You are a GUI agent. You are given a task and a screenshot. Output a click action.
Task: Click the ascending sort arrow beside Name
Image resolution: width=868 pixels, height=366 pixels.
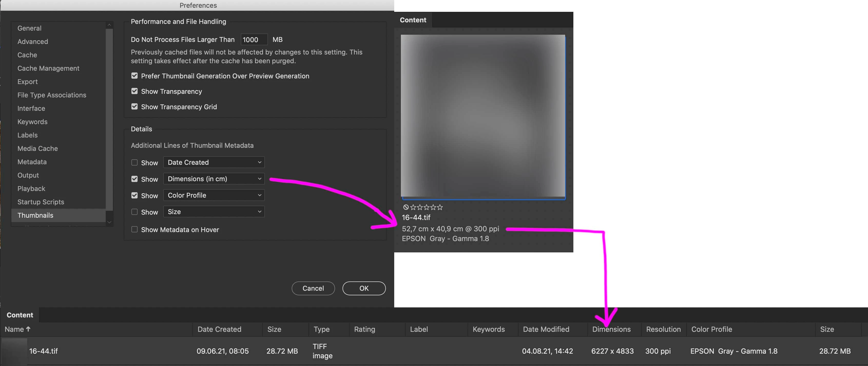[x=28, y=329]
